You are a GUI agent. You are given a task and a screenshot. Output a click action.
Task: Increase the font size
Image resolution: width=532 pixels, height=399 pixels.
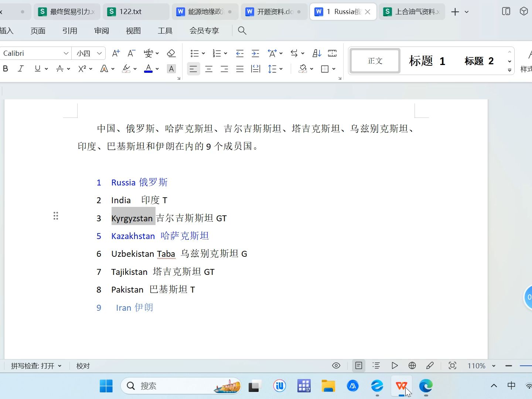click(115, 53)
